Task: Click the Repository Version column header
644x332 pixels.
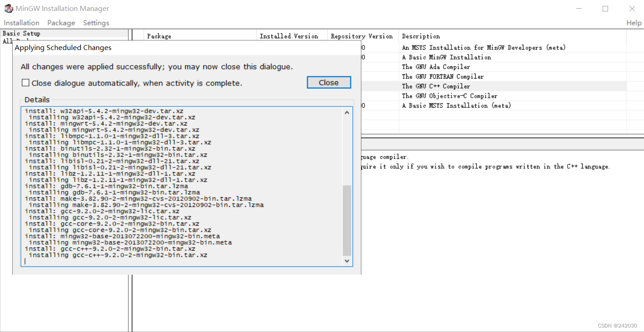Action: 363,36
